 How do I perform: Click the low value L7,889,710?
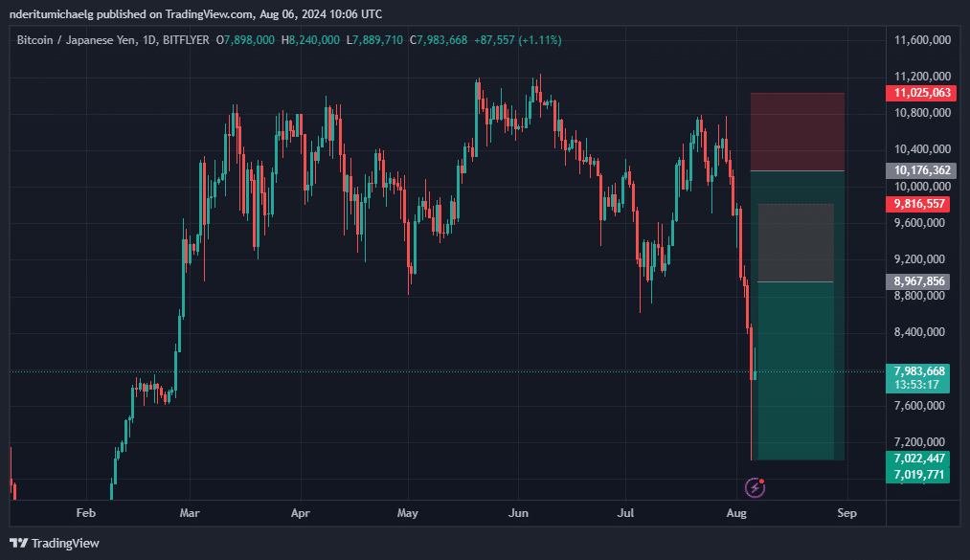pos(374,40)
